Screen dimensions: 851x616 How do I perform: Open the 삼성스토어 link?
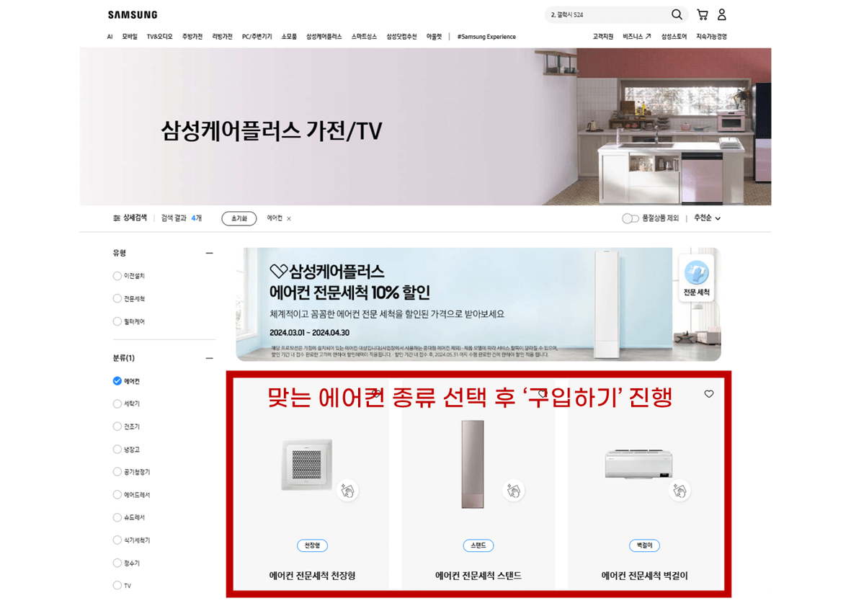pos(674,37)
